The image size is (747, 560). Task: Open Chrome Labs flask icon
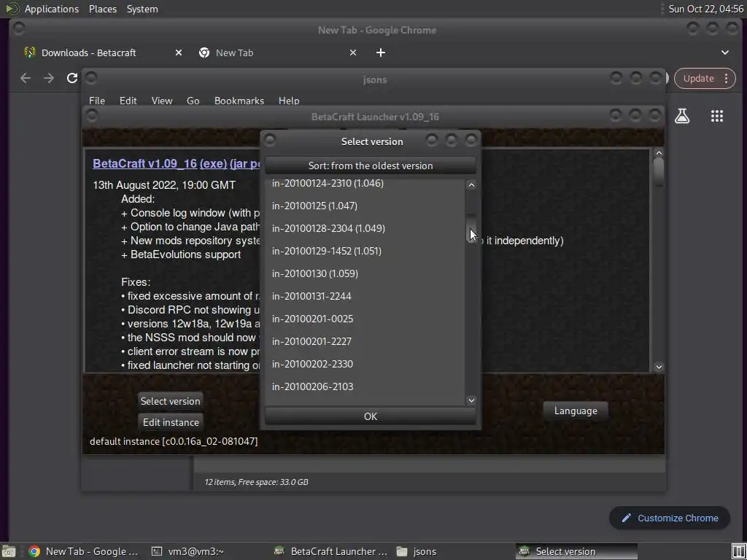682,116
